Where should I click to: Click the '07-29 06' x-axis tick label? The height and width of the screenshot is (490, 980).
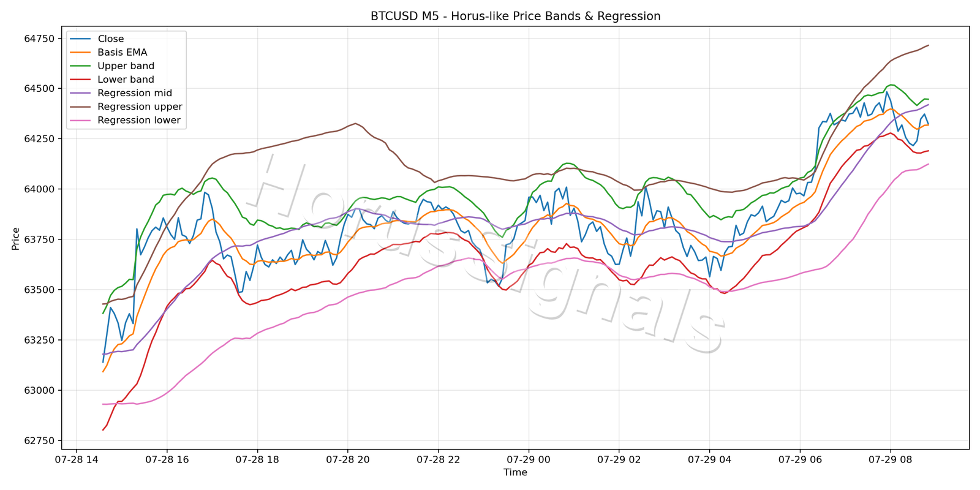coord(799,459)
